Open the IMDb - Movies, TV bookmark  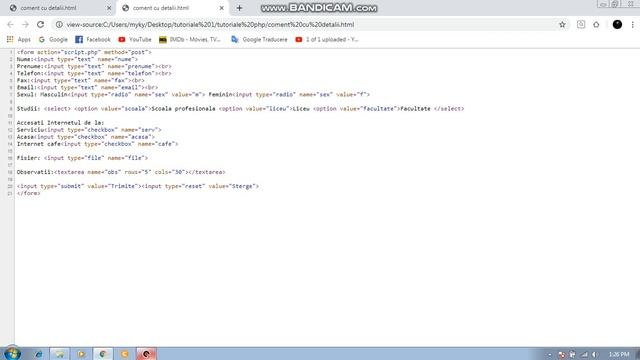point(190,40)
